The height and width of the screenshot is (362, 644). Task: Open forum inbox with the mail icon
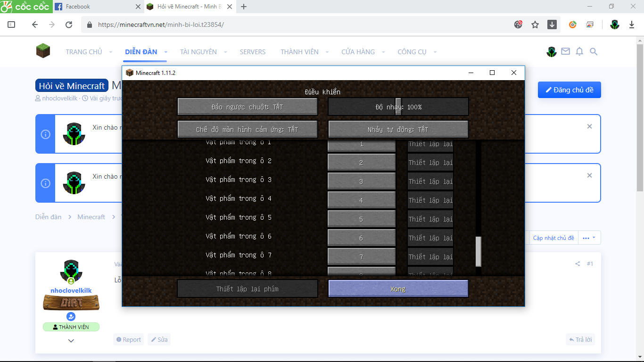coord(566,51)
